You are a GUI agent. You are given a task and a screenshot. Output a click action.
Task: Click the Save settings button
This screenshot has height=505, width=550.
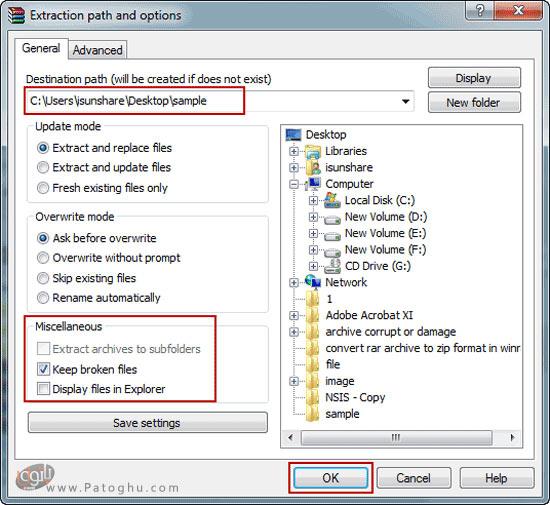pos(147,423)
